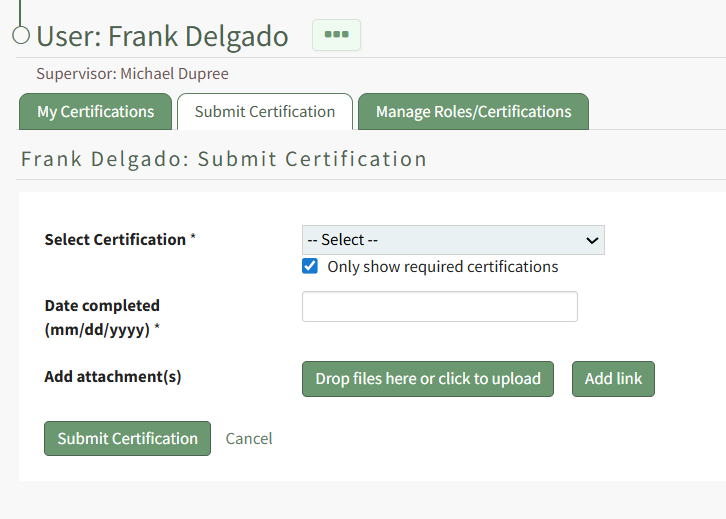Image resolution: width=726 pixels, height=519 pixels.
Task: Cancel the certification submission
Action: [249, 439]
